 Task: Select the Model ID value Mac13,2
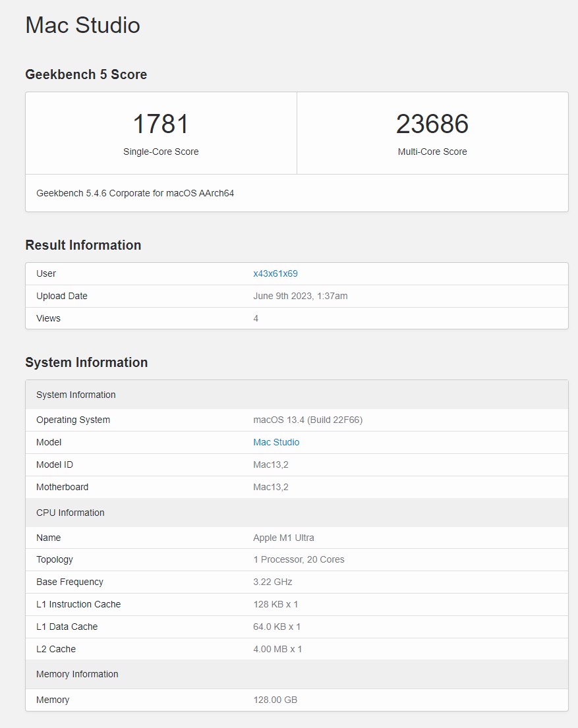(270, 464)
